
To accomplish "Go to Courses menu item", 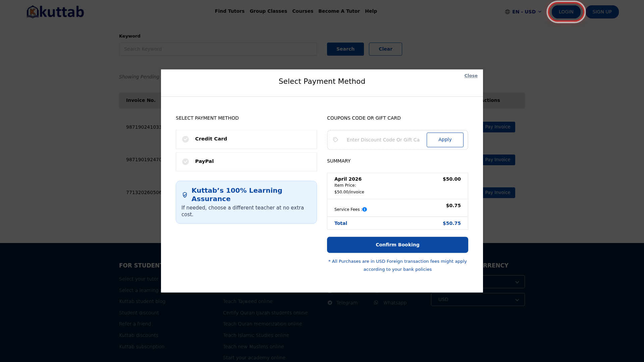I will click(303, 11).
